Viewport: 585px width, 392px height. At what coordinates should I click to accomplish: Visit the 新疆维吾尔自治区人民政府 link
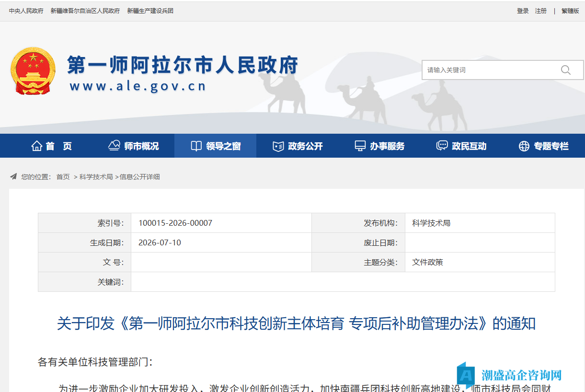tap(85, 11)
